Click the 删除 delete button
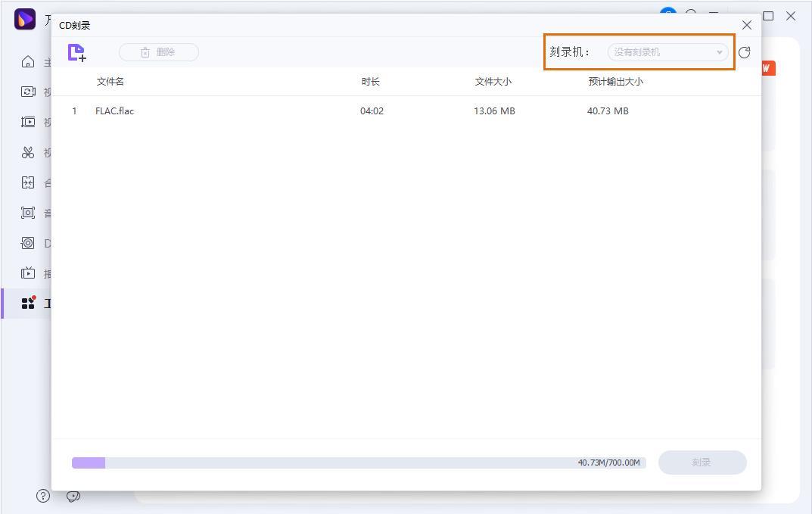The image size is (812, 514). click(159, 52)
